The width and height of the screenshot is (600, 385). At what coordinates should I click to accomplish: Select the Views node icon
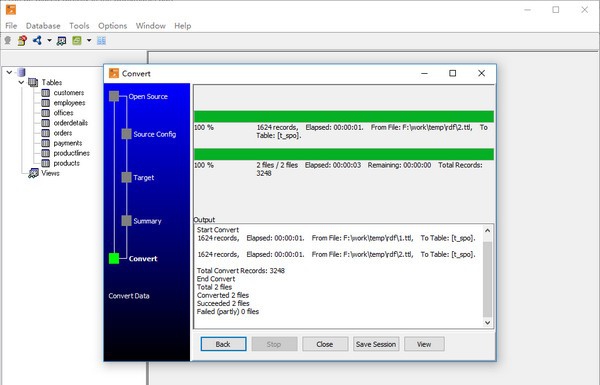33,173
